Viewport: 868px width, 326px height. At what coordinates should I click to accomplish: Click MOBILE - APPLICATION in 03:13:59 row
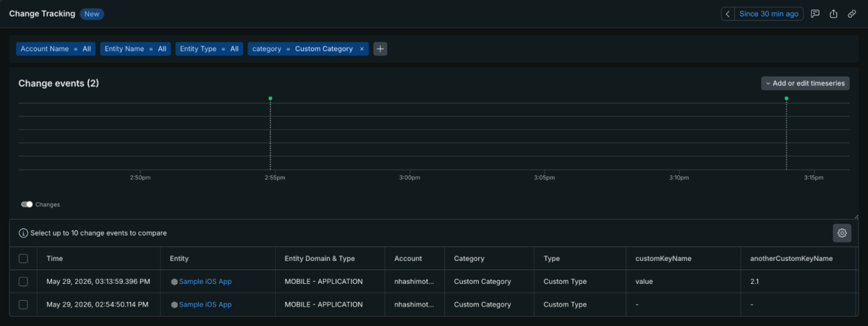323,281
